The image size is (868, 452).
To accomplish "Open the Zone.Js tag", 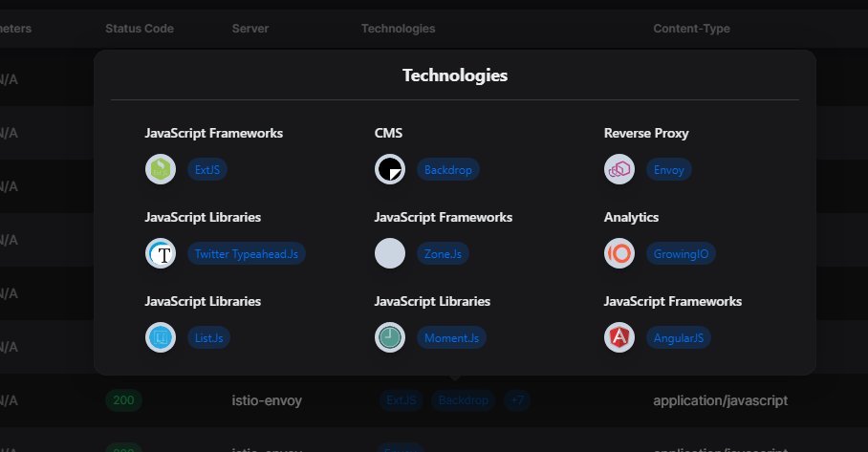I will 443,254.
